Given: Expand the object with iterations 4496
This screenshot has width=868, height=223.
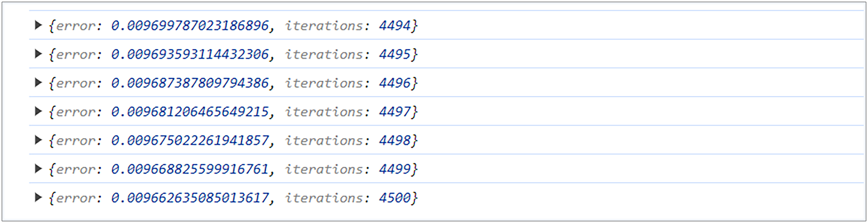Looking at the screenshot, I should coord(38,82).
